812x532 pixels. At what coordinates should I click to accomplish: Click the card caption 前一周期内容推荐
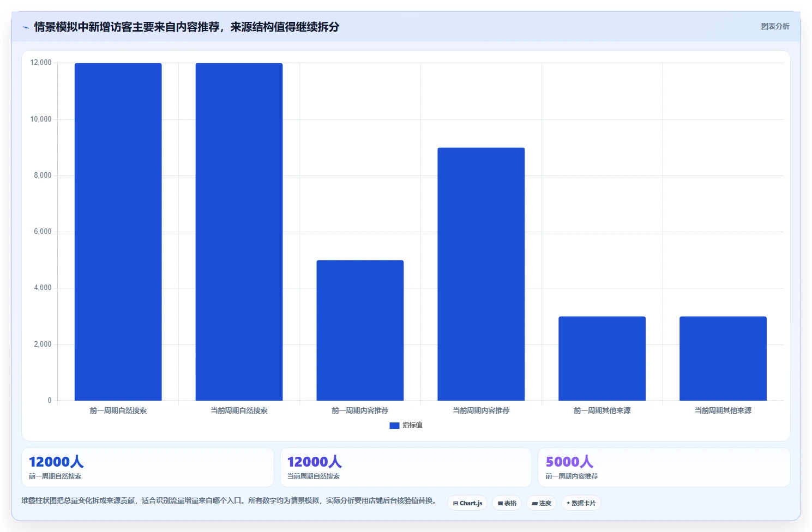pos(572,476)
